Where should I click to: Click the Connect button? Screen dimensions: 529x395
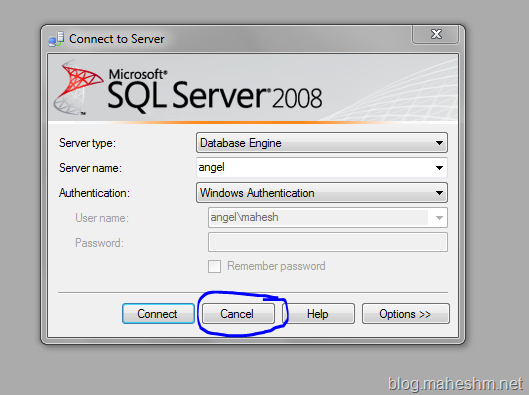click(158, 314)
